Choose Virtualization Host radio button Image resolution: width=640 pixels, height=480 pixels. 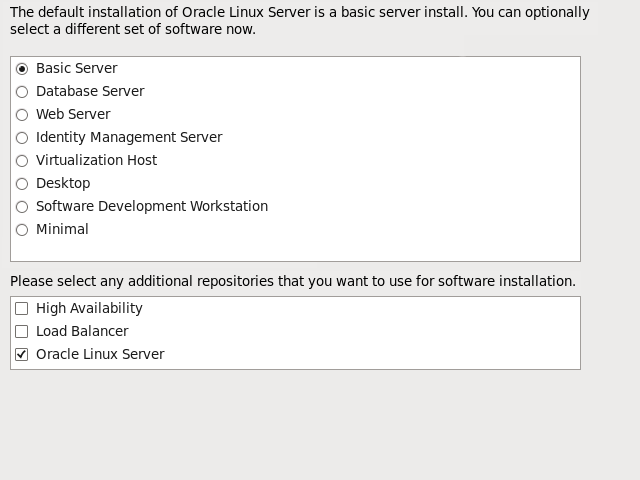pos(22,161)
